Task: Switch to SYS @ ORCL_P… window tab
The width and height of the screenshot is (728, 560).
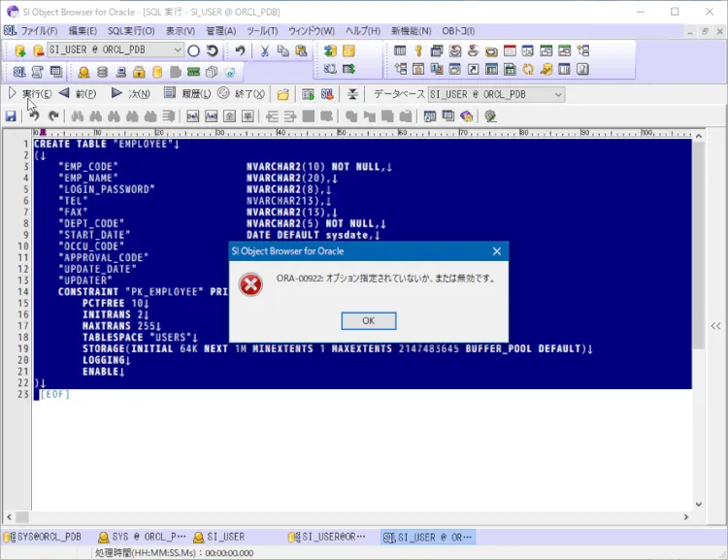Action: tap(142, 537)
